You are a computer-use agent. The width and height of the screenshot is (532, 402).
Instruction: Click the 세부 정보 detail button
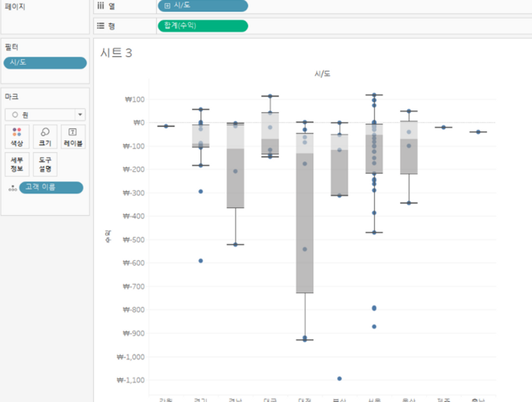[17, 164]
